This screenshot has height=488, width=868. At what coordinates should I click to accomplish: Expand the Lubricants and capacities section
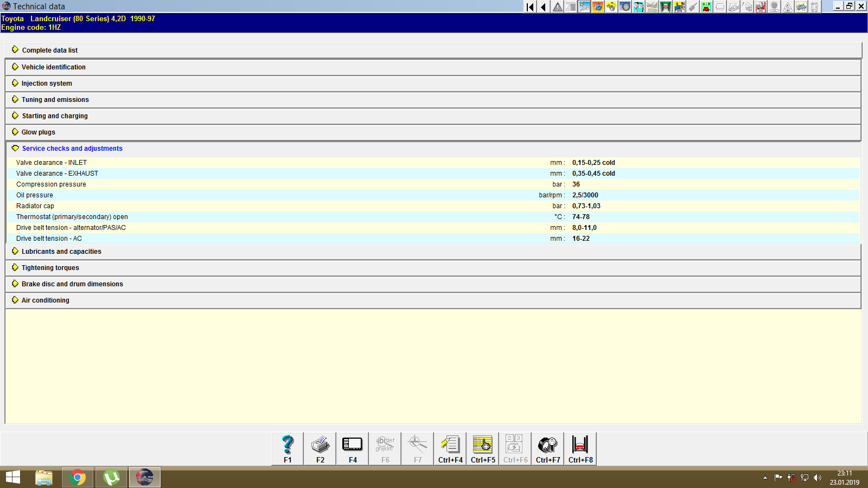61,251
